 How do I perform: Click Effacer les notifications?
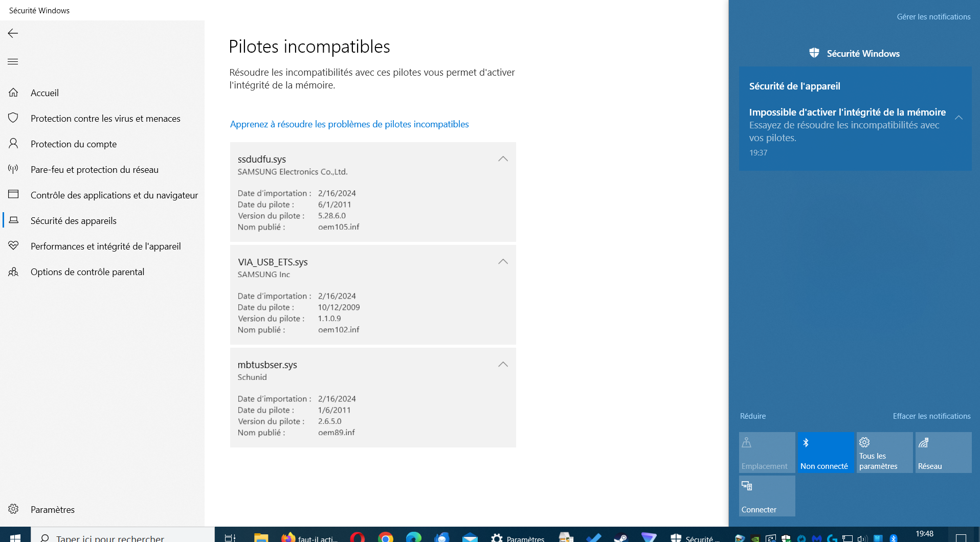click(931, 416)
